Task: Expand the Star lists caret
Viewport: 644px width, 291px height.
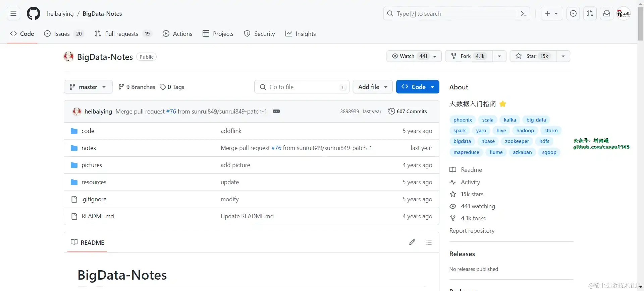Action: click(563, 56)
